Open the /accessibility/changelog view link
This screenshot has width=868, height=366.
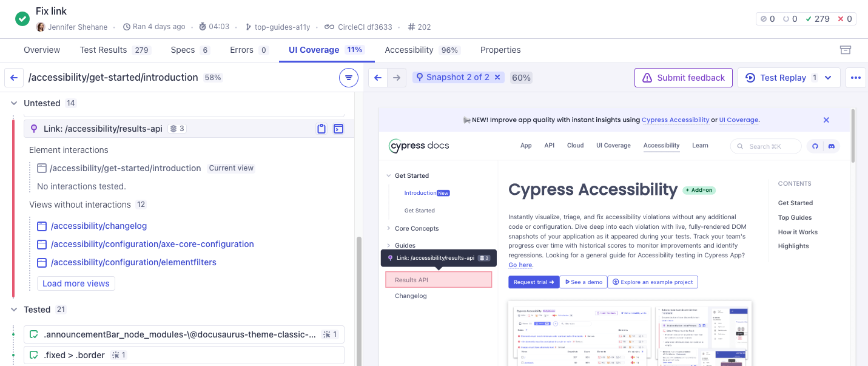pos(99,226)
